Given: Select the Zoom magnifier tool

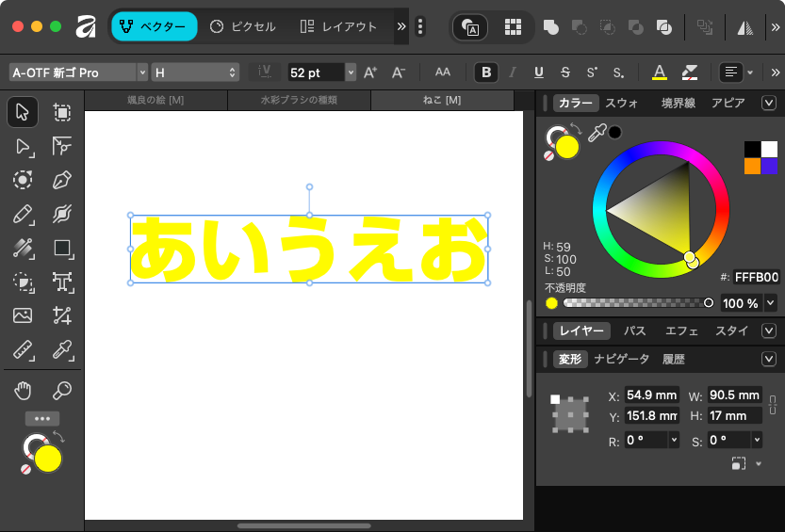Looking at the screenshot, I should [x=62, y=391].
